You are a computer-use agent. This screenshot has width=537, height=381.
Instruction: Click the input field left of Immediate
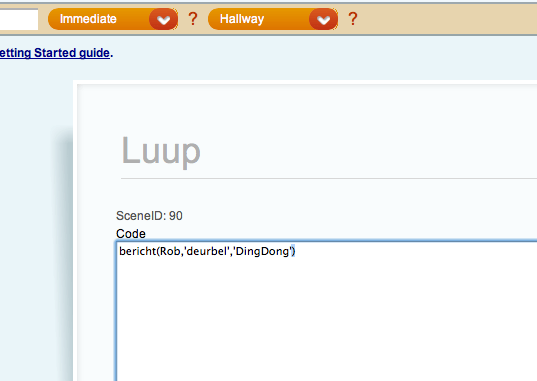19,19
